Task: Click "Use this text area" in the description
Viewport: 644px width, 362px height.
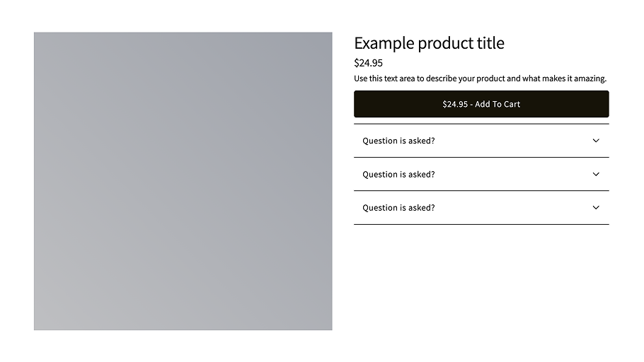Action: pos(384,78)
